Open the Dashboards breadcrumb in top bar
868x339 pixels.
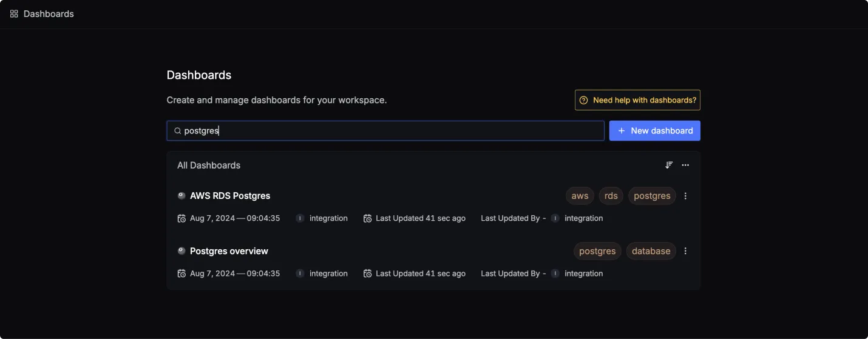pos(49,14)
